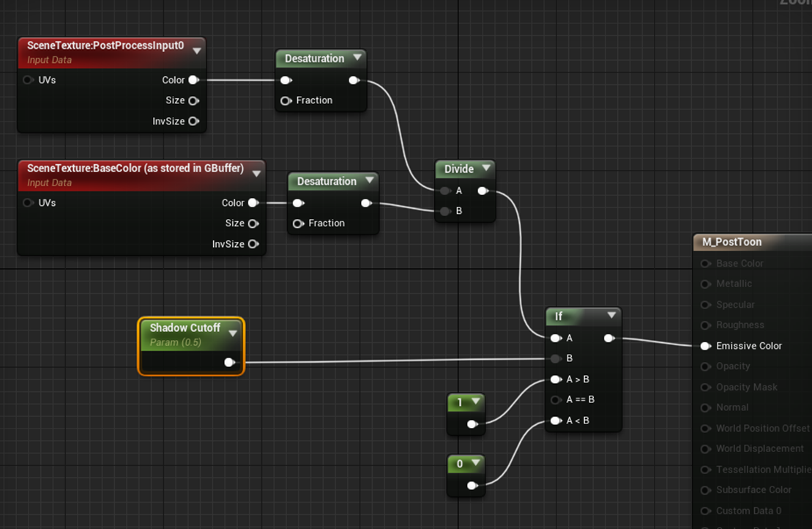The width and height of the screenshot is (812, 529).
Task: Toggle the upper Desaturation node expander arrow
Action: pyautogui.click(x=357, y=57)
